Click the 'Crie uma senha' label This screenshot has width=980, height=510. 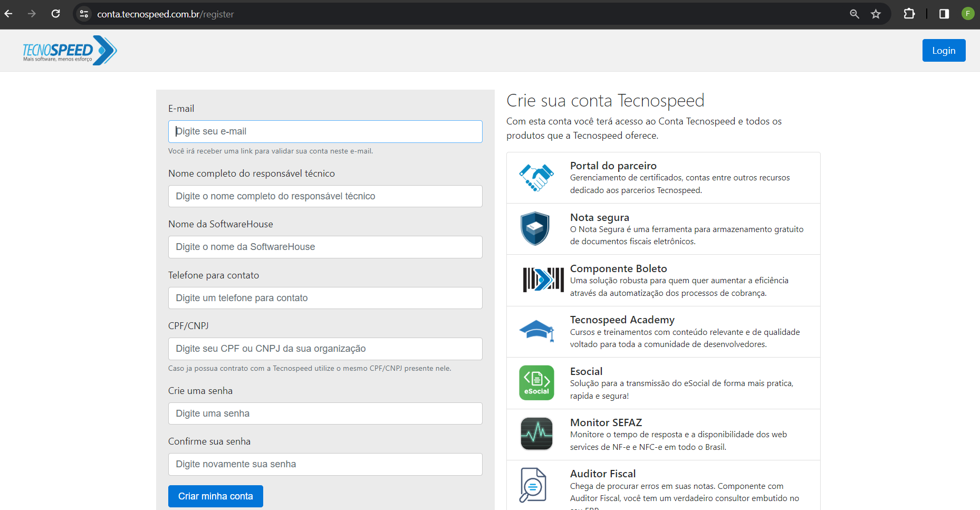coord(200,391)
